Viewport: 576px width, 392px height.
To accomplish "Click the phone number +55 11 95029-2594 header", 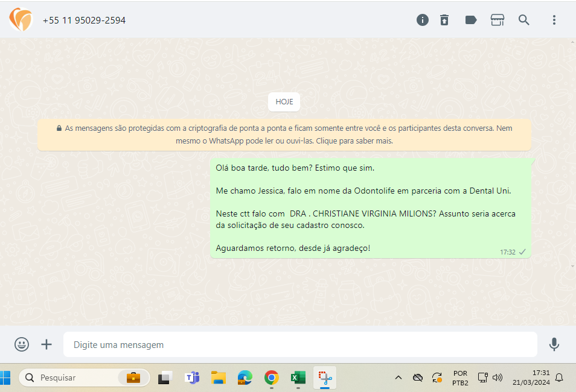I will point(84,20).
